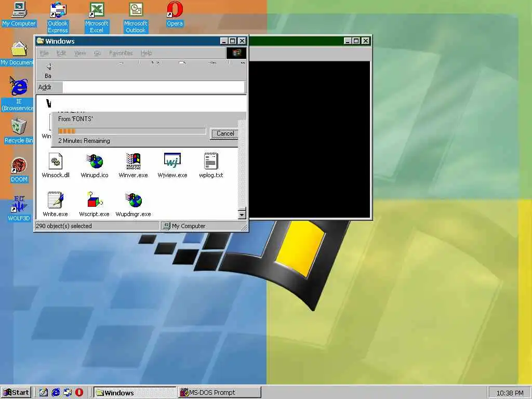The image size is (532, 399).
Task: Select Wjview.exe file icon
Action: point(172,165)
